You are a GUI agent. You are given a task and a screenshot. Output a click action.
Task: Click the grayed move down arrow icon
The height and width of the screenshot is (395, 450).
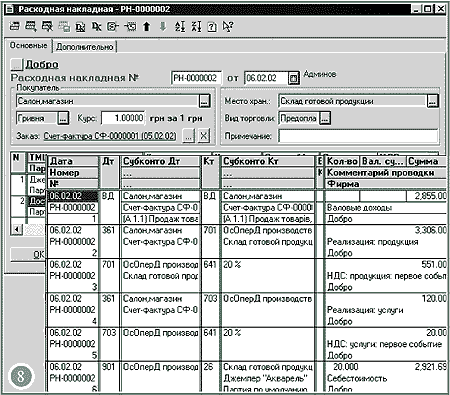click(x=163, y=26)
